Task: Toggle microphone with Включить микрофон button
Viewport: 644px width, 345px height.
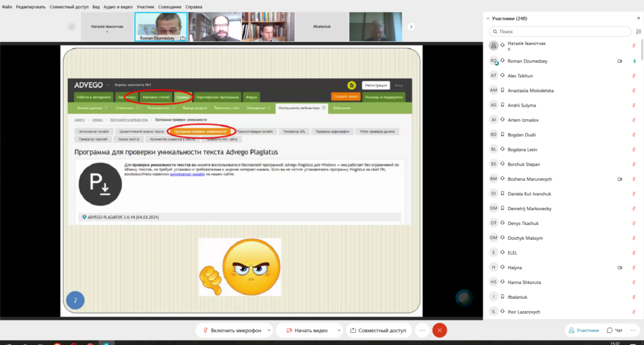Action: pyautogui.click(x=230, y=330)
